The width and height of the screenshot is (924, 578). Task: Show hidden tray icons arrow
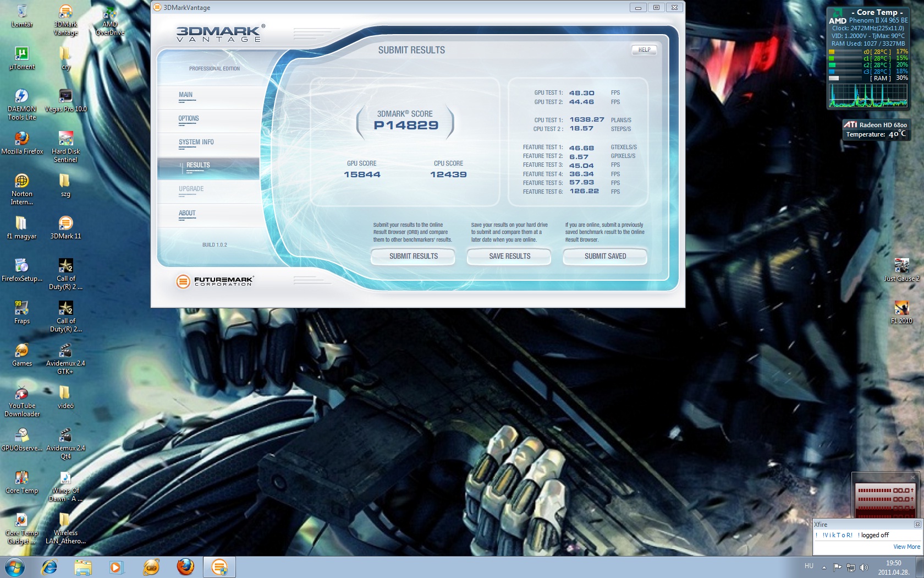click(824, 568)
